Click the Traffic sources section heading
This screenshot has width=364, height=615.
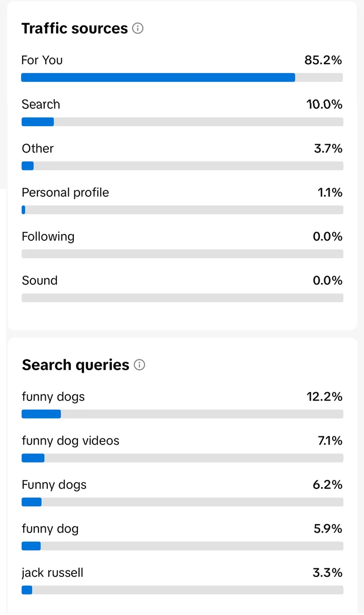pos(74,28)
